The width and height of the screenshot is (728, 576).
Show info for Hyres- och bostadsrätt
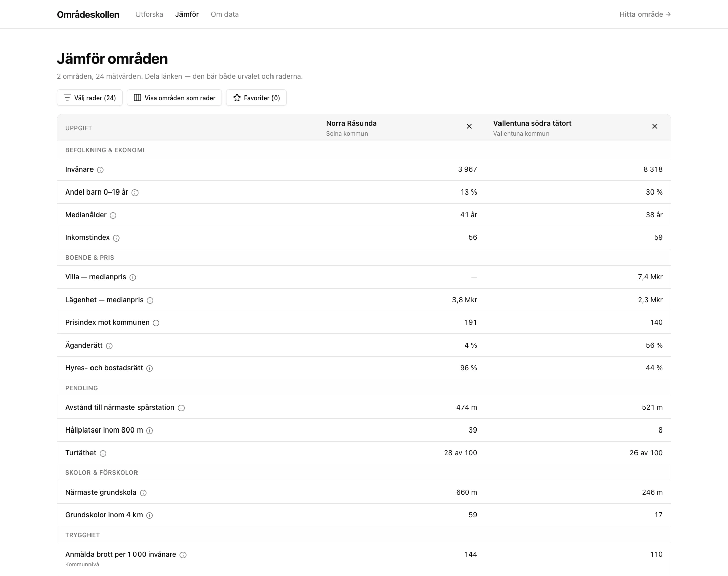[150, 368]
